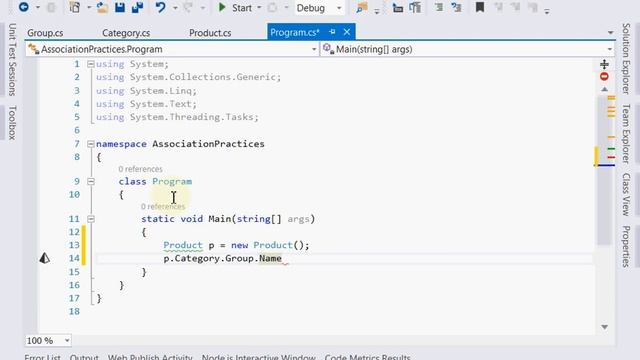Click the decrease indent icon
The image size is (640, 360).
tap(439, 7)
